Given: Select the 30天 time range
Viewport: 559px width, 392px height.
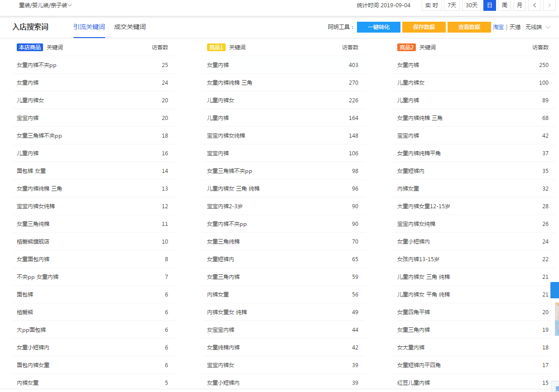Looking at the screenshot, I should coord(472,5).
